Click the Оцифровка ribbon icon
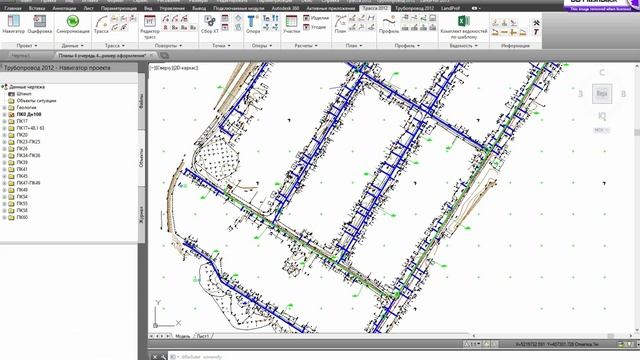Image resolution: width=640 pixels, height=360 pixels. pyautogui.click(x=40, y=24)
